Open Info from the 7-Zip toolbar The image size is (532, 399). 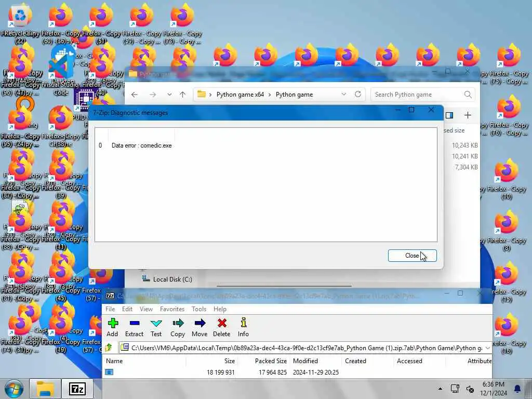tap(243, 327)
